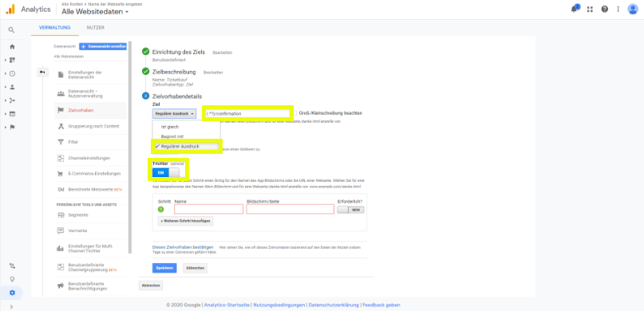This screenshot has height=311, width=644.
Task: Click the Benachrichtigungen megaphone icon
Action: (x=61, y=285)
